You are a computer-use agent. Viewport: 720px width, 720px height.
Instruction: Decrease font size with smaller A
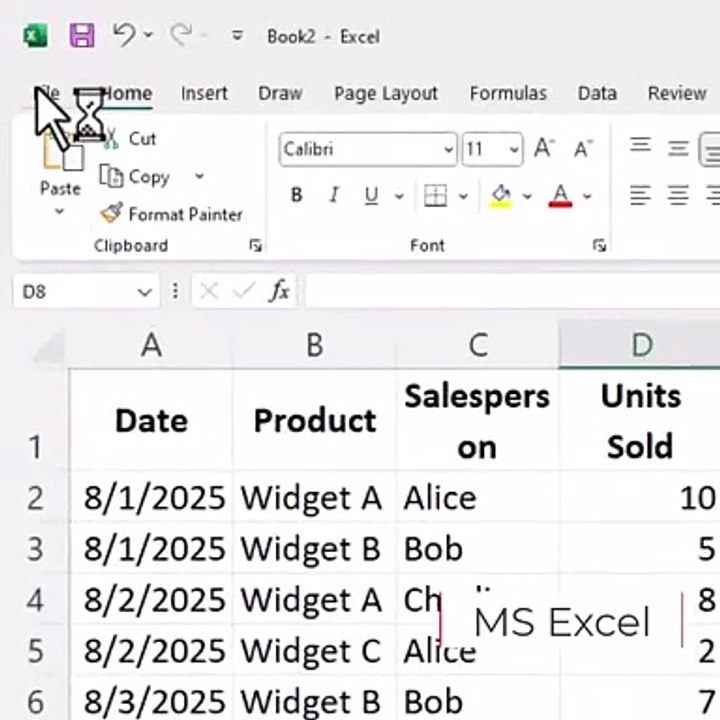click(583, 149)
